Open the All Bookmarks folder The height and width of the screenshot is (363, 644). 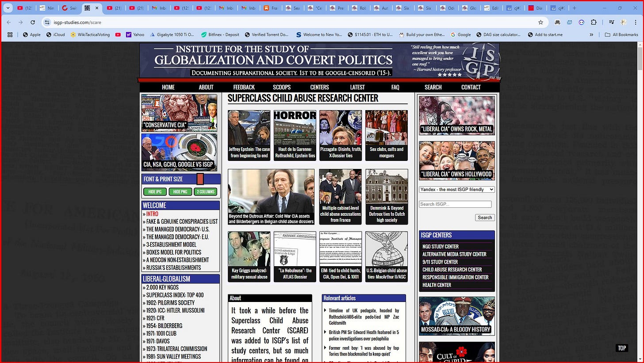621,34
